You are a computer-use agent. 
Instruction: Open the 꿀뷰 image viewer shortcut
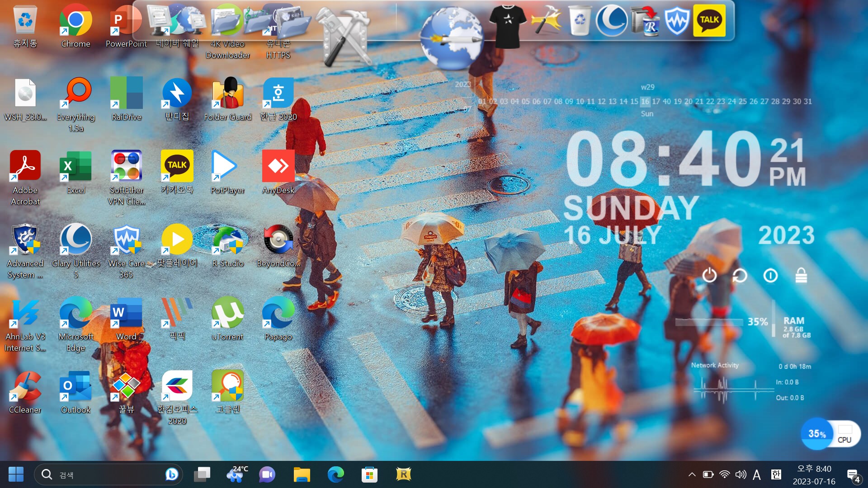[126, 392]
